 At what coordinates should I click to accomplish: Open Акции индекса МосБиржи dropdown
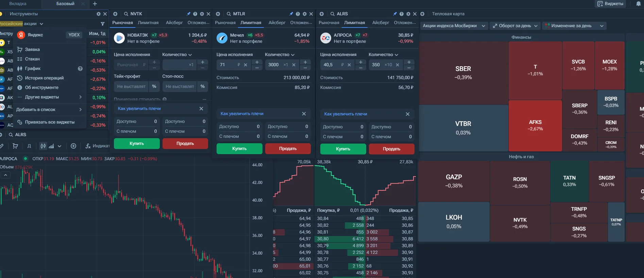(454, 26)
